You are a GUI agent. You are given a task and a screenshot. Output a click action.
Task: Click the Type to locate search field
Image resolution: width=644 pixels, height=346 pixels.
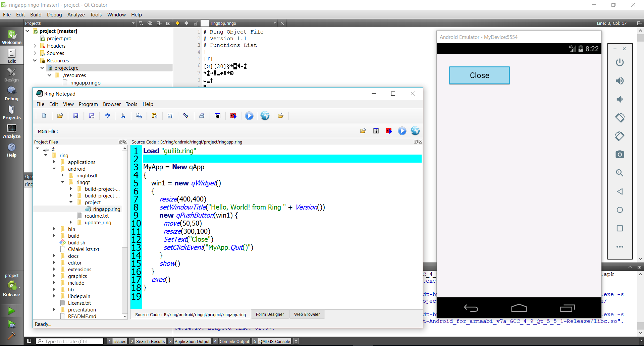click(x=70, y=341)
